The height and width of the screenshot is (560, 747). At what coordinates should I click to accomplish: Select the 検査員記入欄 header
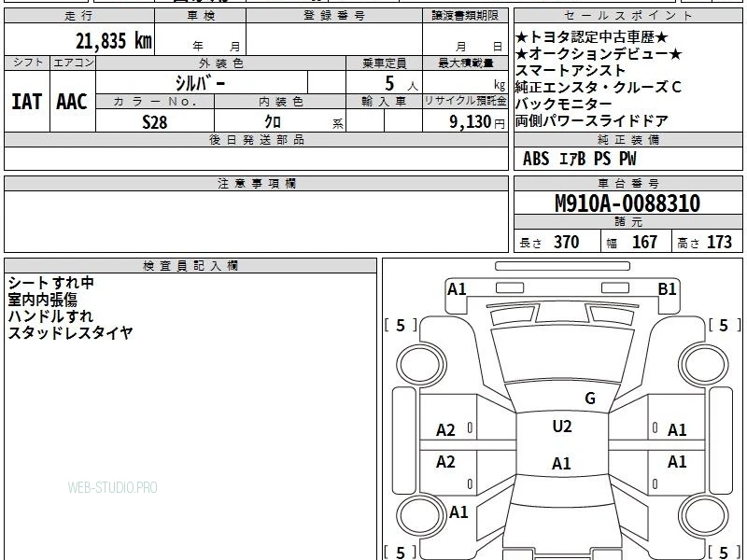click(190, 266)
